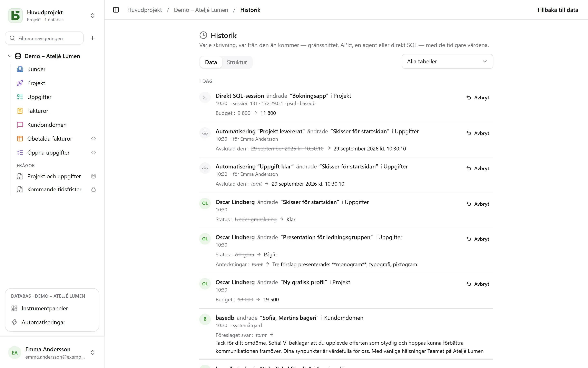Screen dimensions: 588x368
Task: Click the Huvudprojekt logo icon
Action: click(16, 16)
